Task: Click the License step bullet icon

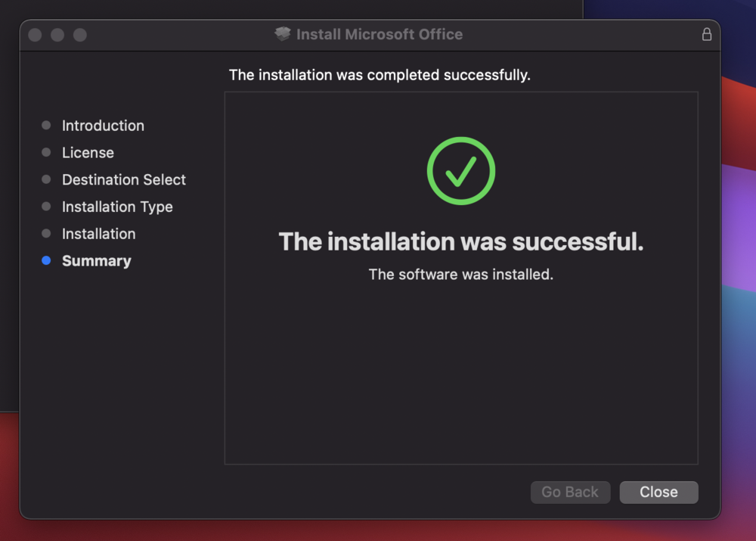Action: [x=46, y=152]
